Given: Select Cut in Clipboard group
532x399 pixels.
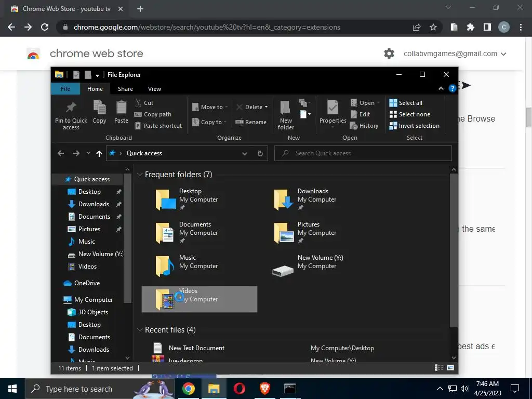Looking at the screenshot, I should coord(144,103).
